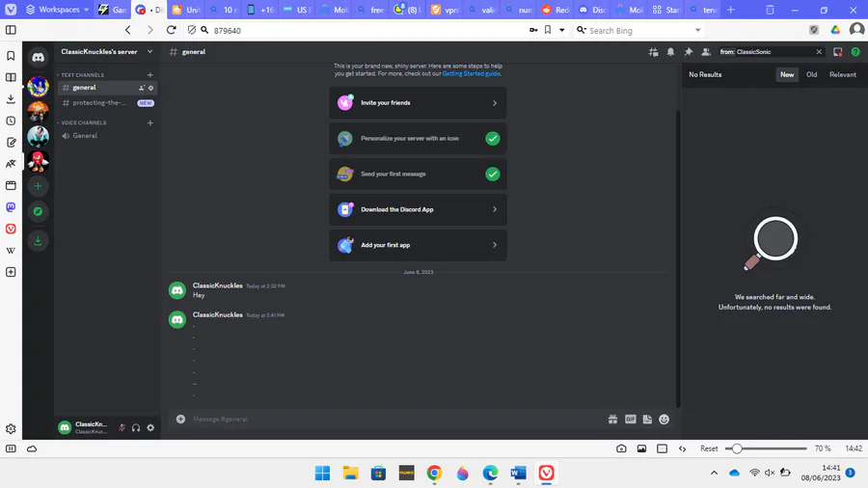
Task: Open the Knuckles avatar server
Action: coord(38,162)
